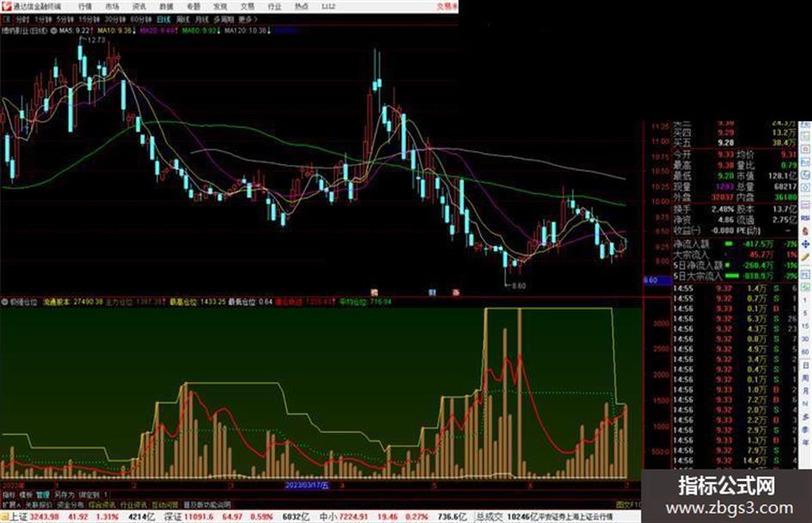Open the 行情 menu
Viewport: 812px width, 523px height.
point(85,7)
